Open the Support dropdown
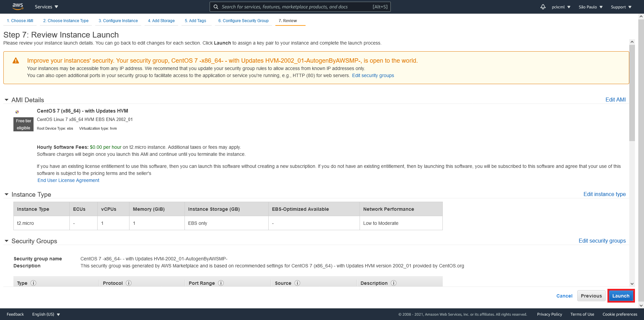Viewport: 644px width, 320px height. coord(620,7)
